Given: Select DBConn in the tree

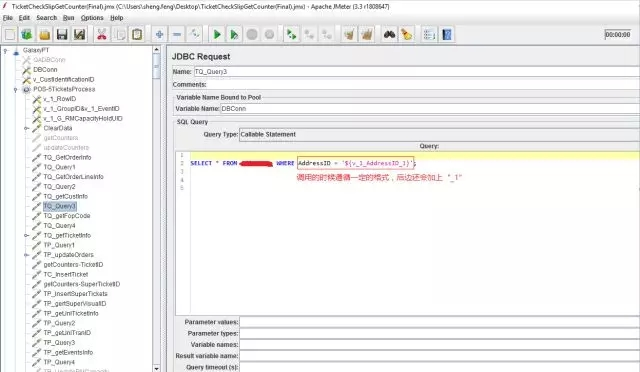Looking at the screenshot, I should 45,70.
